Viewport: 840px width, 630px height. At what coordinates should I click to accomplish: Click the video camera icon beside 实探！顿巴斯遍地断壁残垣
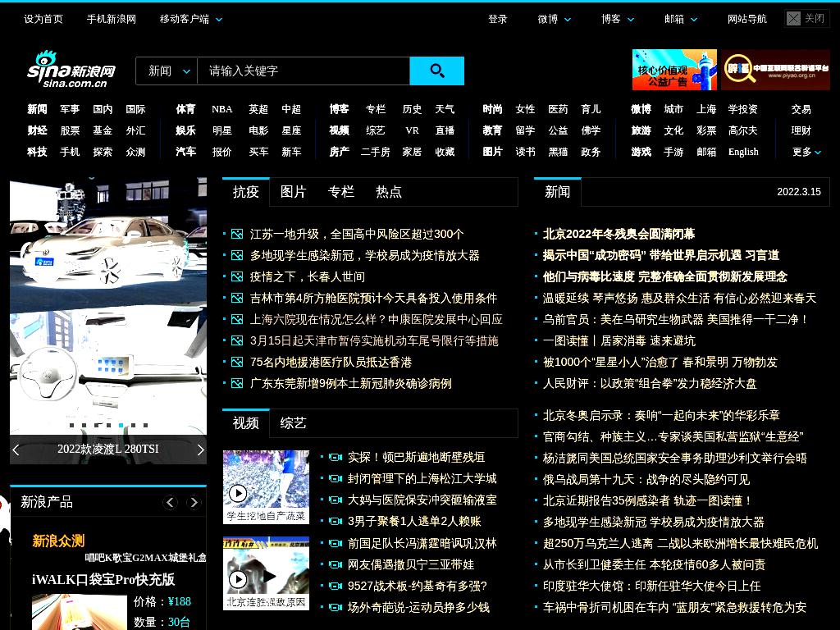[x=336, y=458]
